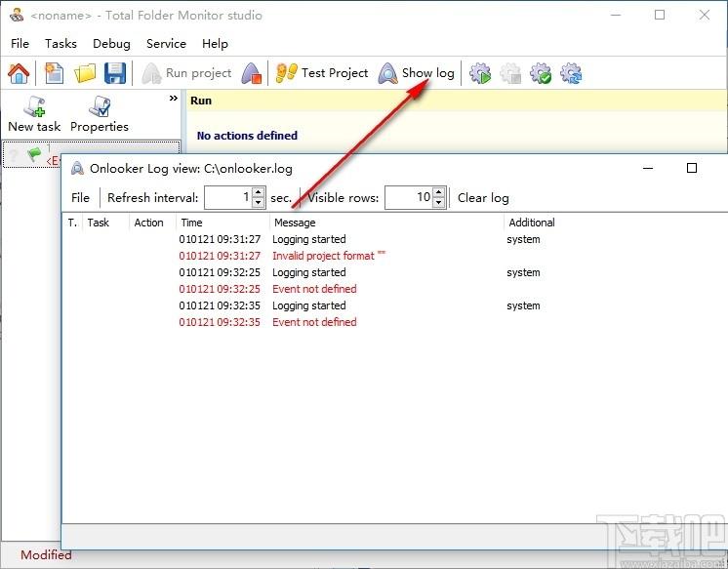Open task Properties in left panel

[100, 114]
